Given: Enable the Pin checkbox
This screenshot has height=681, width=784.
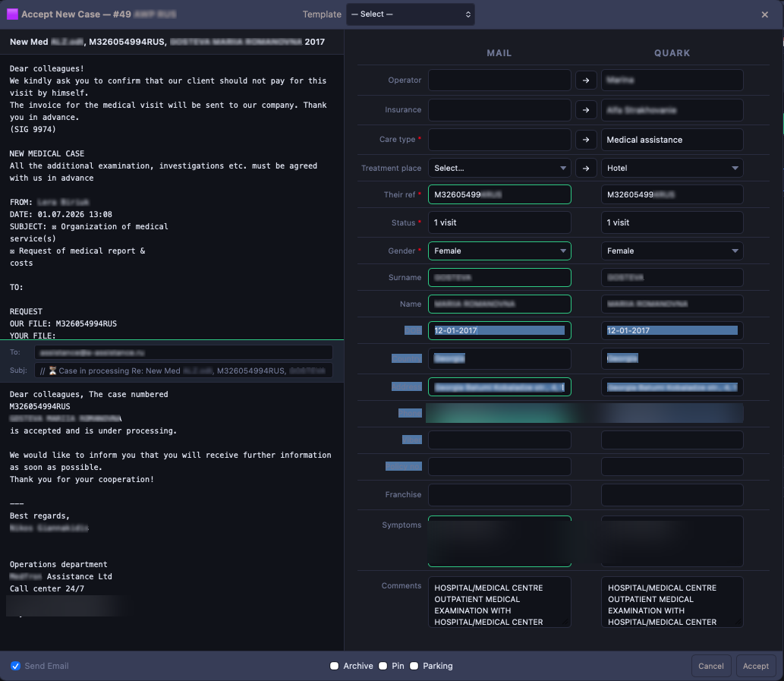Looking at the screenshot, I should tap(383, 666).
